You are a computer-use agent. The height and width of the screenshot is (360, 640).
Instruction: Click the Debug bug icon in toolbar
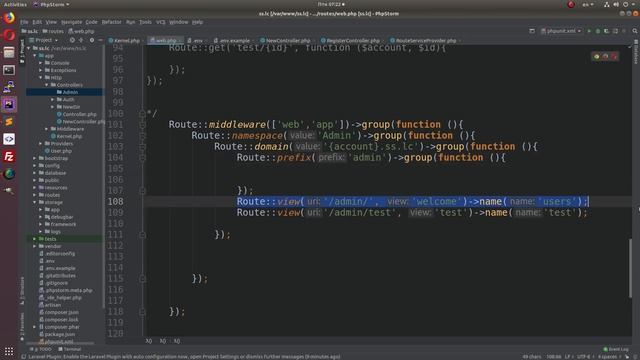point(598,31)
